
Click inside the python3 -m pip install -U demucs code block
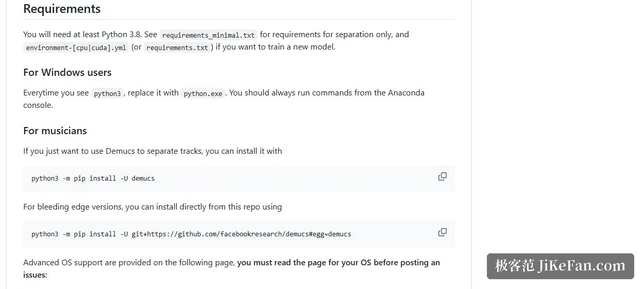[239, 179]
